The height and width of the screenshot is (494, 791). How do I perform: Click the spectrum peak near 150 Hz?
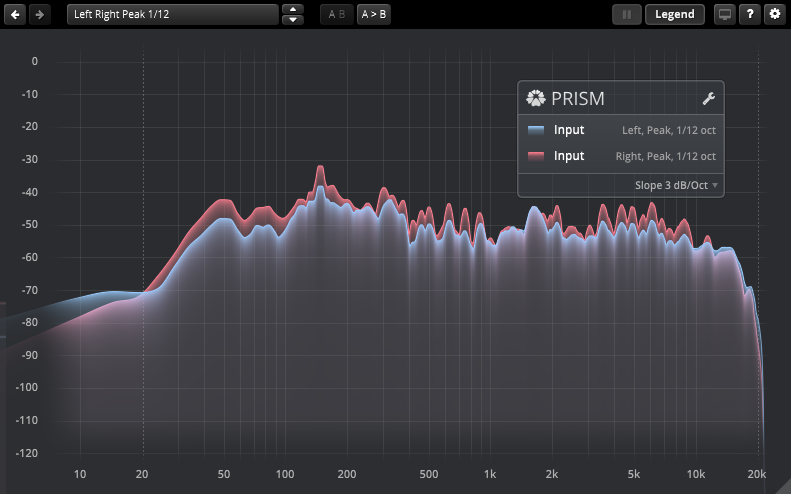click(x=320, y=168)
